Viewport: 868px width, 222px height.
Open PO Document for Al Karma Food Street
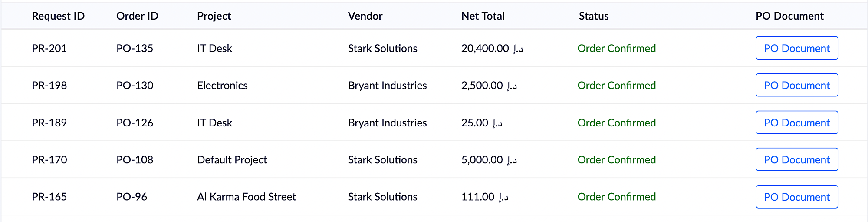point(796,197)
